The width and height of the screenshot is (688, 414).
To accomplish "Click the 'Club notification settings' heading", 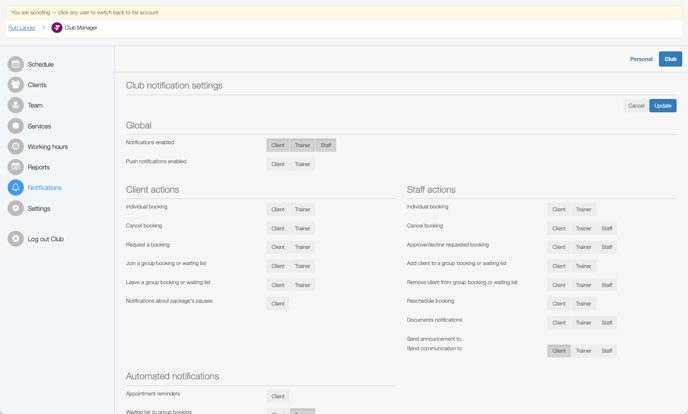I will coord(174,86).
